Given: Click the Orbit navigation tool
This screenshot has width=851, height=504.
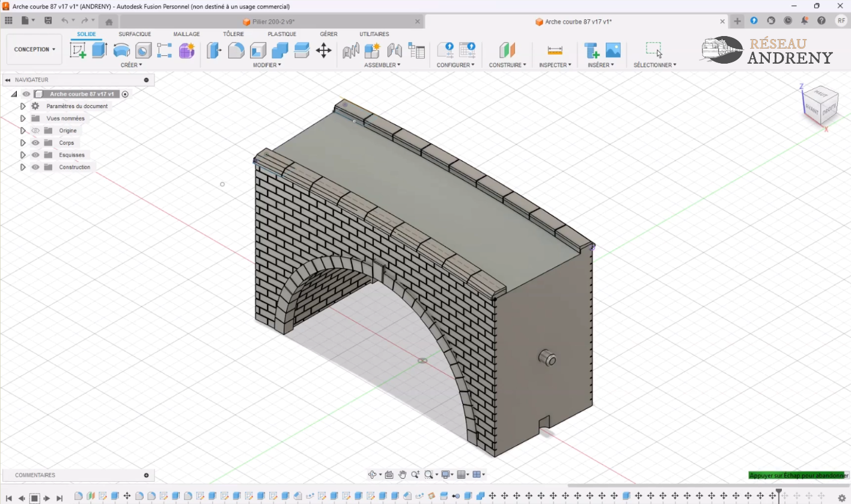Looking at the screenshot, I should coord(373,475).
